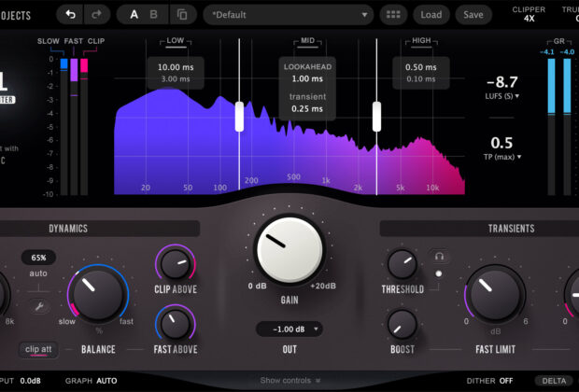Viewport: 579px width, 392px height.
Task: Click the TRANSIENTS section header
Action: [512, 229]
